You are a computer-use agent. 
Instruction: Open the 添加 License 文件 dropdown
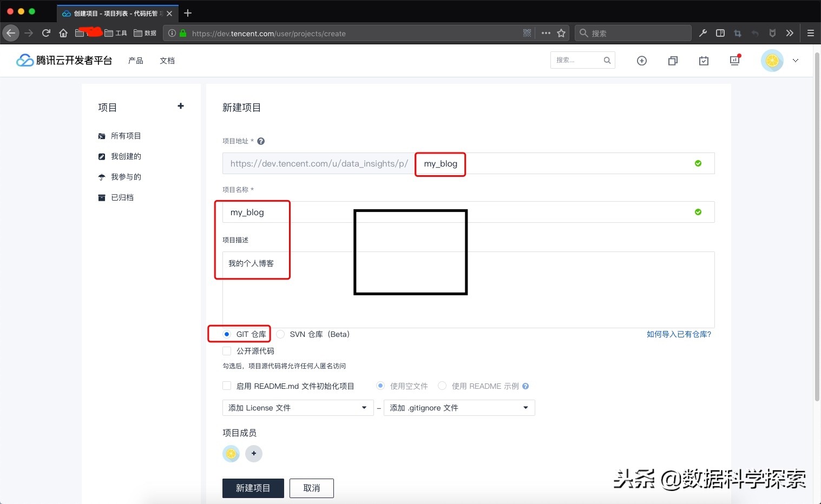pos(298,408)
